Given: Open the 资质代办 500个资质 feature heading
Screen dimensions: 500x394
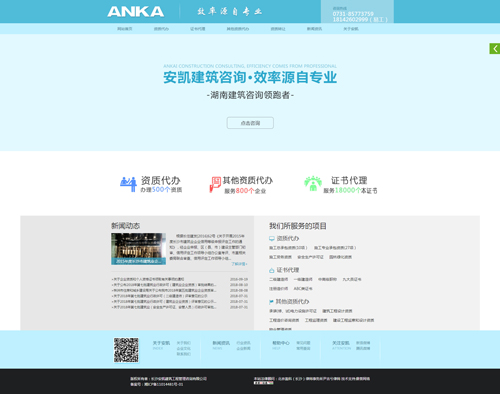Looking at the screenshot, I should [x=161, y=181].
